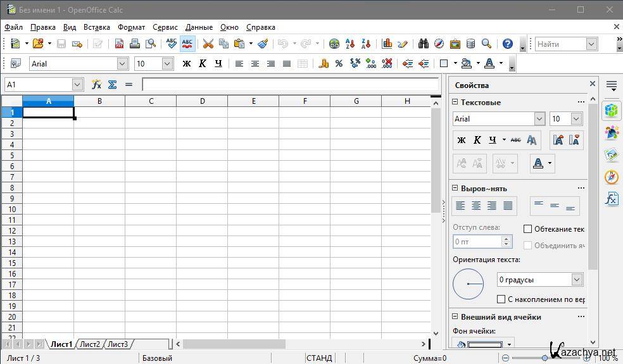The height and width of the screenshot is (364, 623).
Task: Enable the 'С накоплением по вертикали' checkbox
Action: pyautogui.click(x=501, y=299)
